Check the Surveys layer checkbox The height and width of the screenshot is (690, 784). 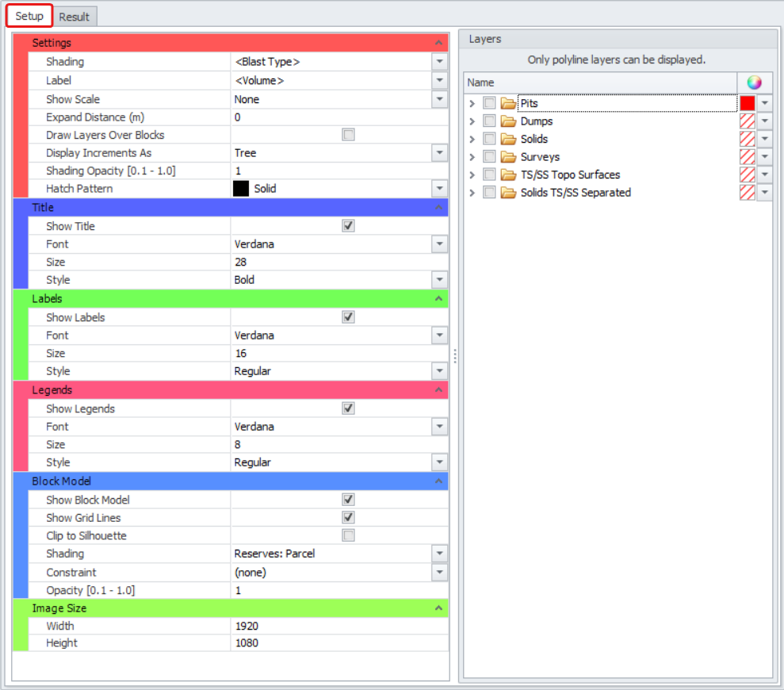(x=489, y=156)
